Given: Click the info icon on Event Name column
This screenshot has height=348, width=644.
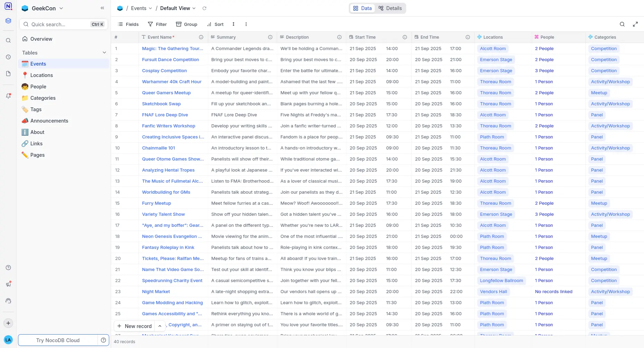Looking at the screenshot, I should click(x=201, y=37).
